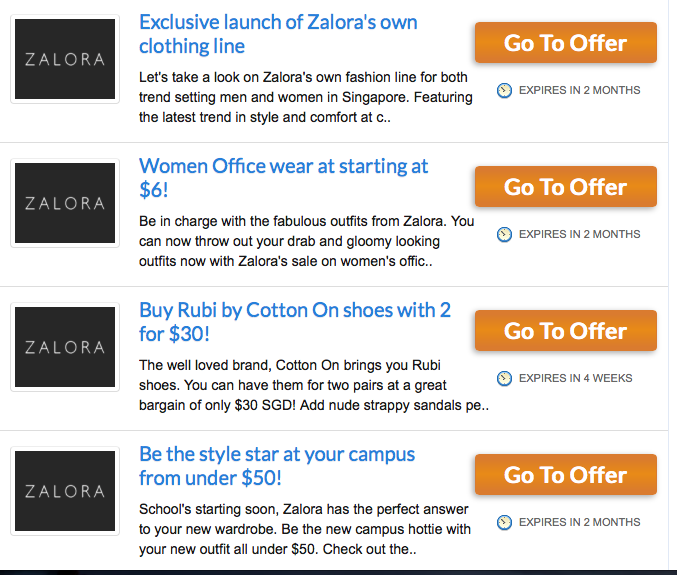
Task: Click the clock icon beside the Zalora clothing line expiry
Action: click(x=504, y=90)
